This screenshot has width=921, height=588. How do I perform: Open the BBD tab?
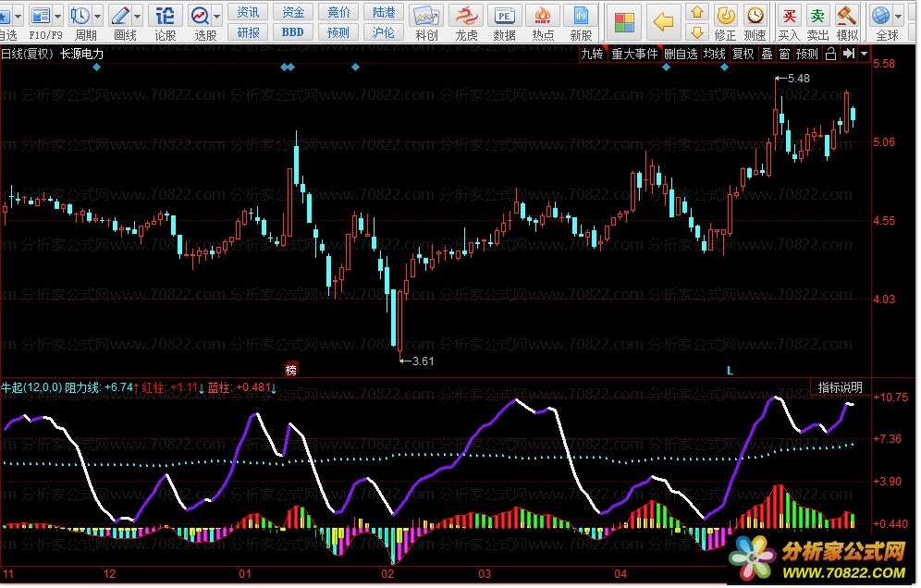click(293, 32)
